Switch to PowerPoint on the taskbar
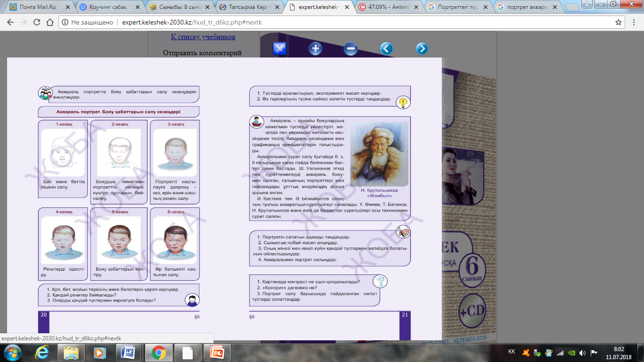 [x=217, y=352]
